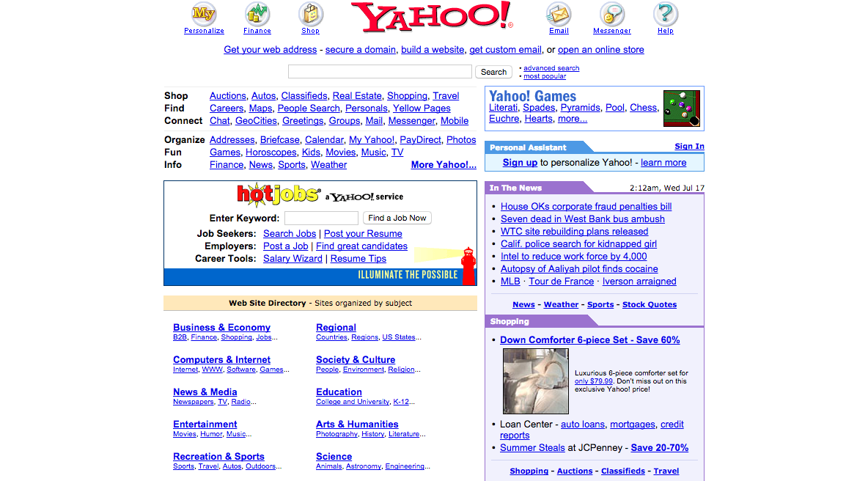This screenshot has height=481, width=868.
Task: Play Literati in Yahoo Games
Action: pyautogui.click(x=503, y=108)
